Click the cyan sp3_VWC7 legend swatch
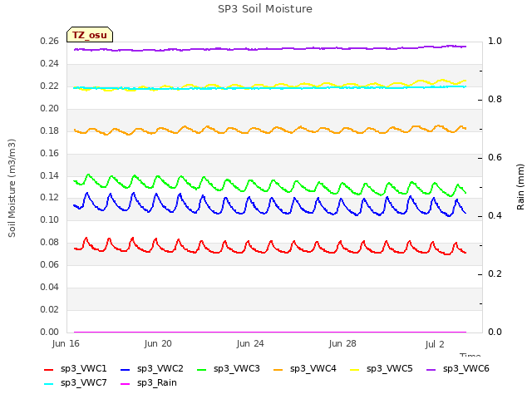This screenshot has height=399, width=532. (x=49, y=384)
